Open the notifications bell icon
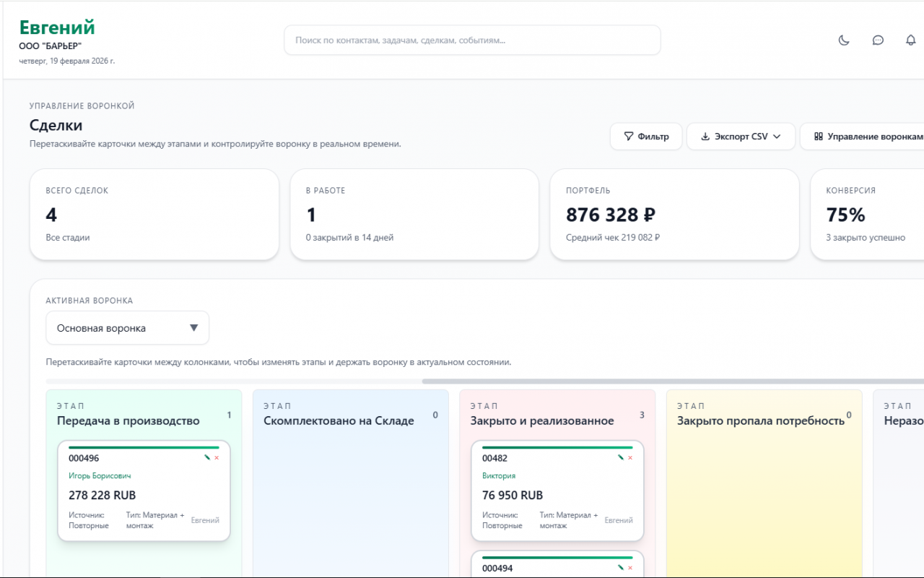Screen dimensions: 924x578 [x=911, y=40]
